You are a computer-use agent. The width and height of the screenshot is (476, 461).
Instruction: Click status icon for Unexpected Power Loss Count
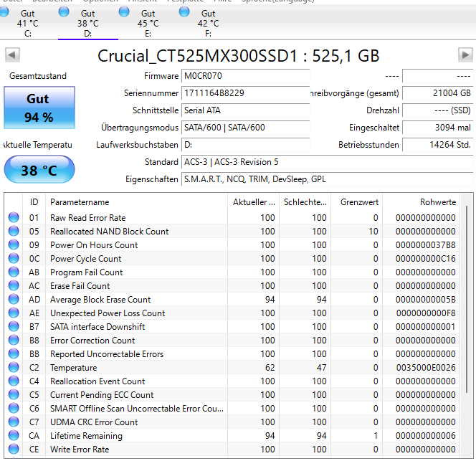pos(14,313)
